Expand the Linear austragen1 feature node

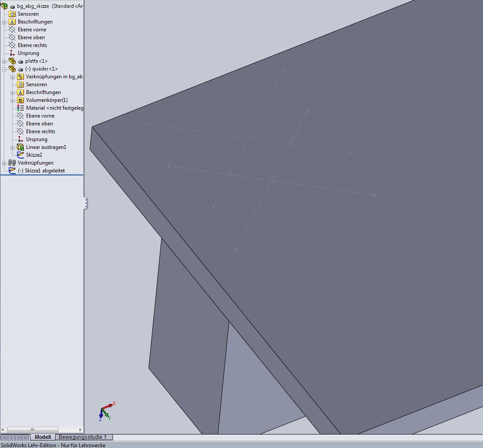click(x=13, y=147)
